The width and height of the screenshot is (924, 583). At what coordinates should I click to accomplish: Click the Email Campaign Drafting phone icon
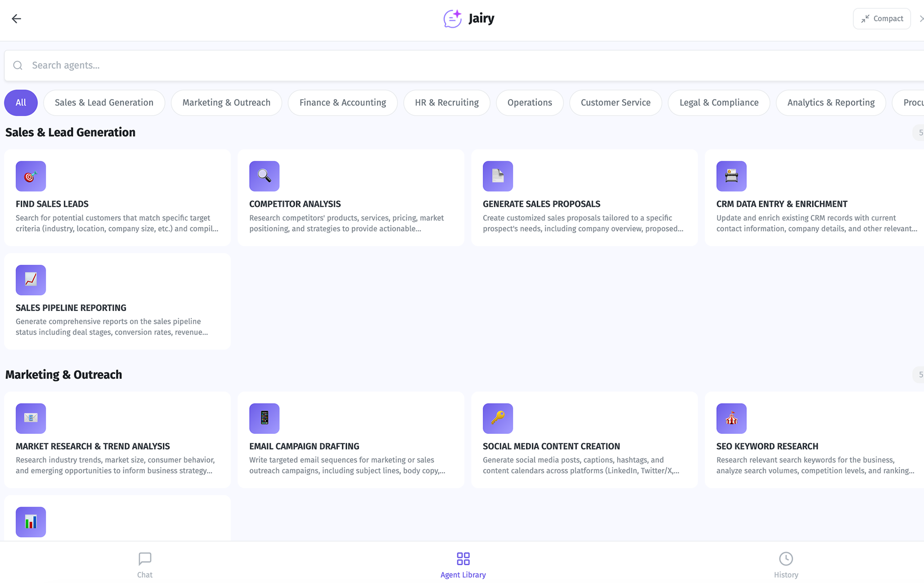point(264,418)
